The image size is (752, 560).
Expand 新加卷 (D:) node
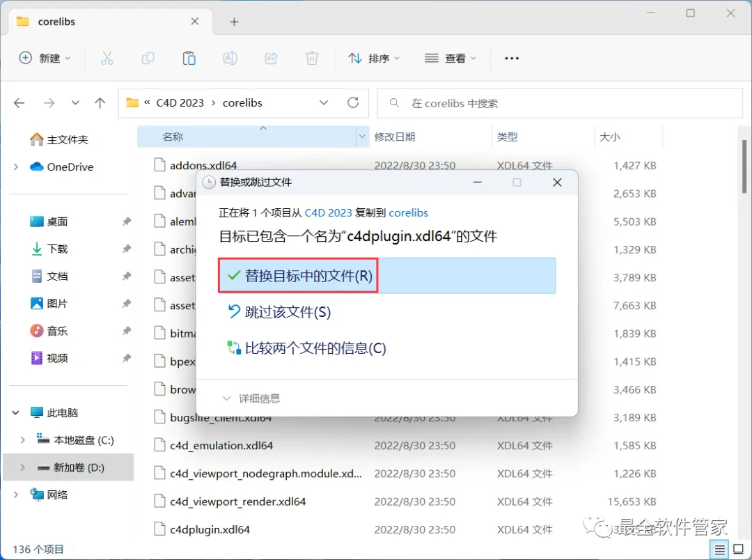22,467
